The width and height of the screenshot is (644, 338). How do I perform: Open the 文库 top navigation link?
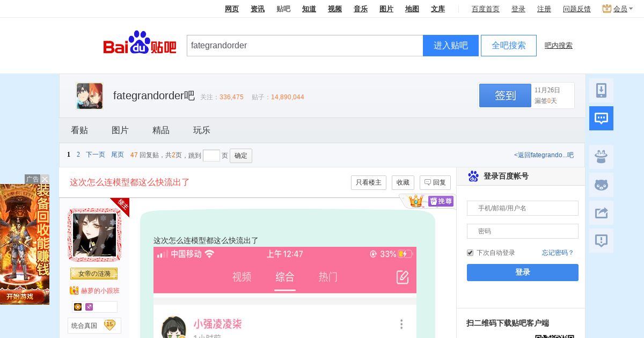(x=438, y=9)
